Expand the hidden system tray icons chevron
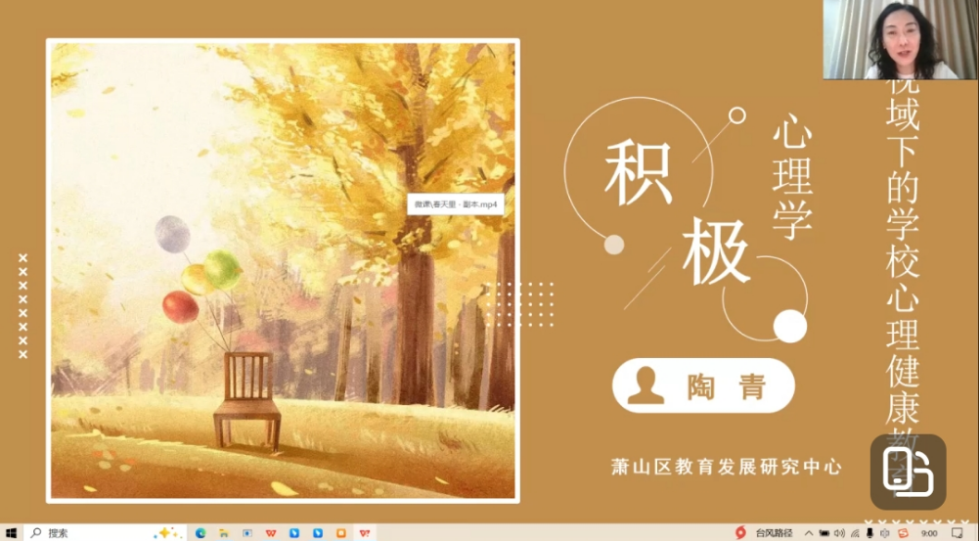 [x=809, y=533]
